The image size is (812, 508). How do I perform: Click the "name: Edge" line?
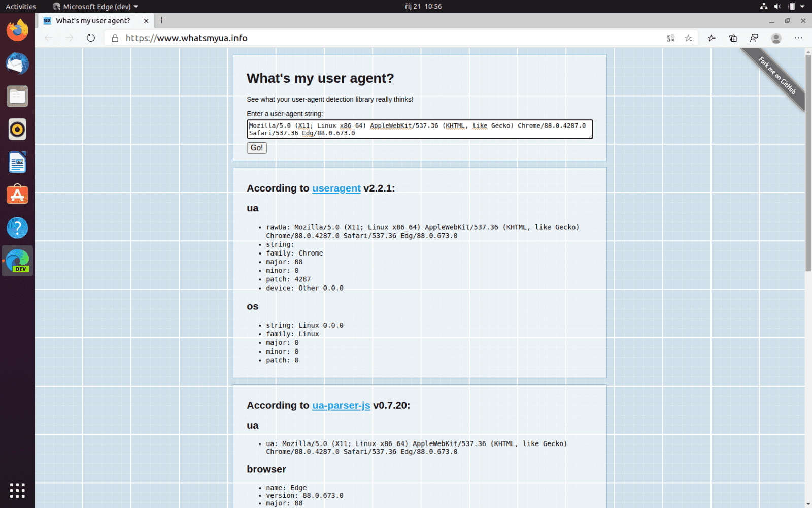(286, 488)
